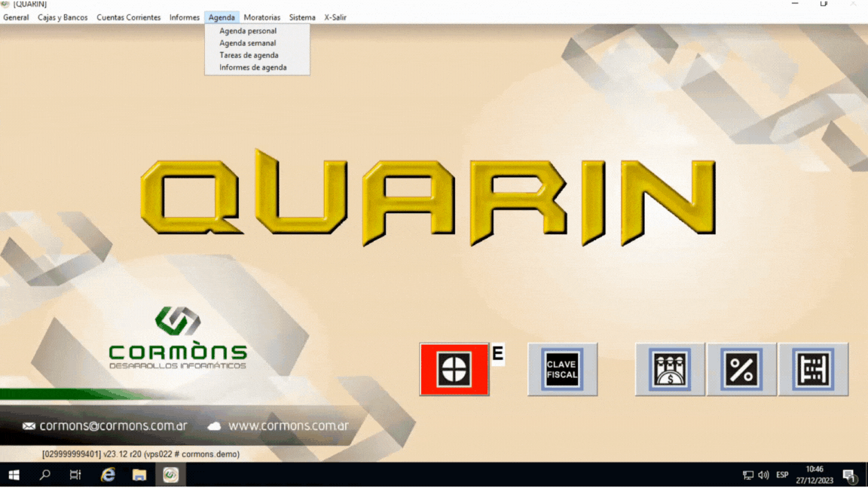The image size is (868, 488).
Task: Click X-Salir to exit
Action: coord(335,17)
